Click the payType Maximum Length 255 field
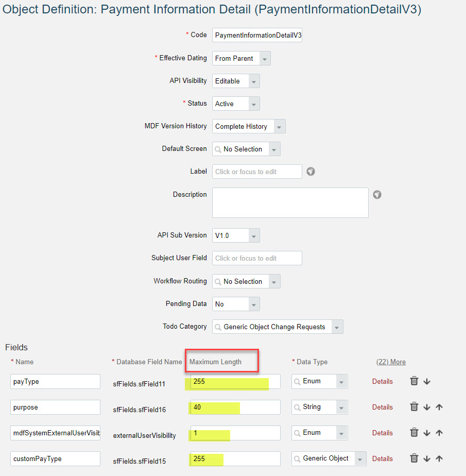The width and height of the screenshot is (466, 476). point(235,382)
